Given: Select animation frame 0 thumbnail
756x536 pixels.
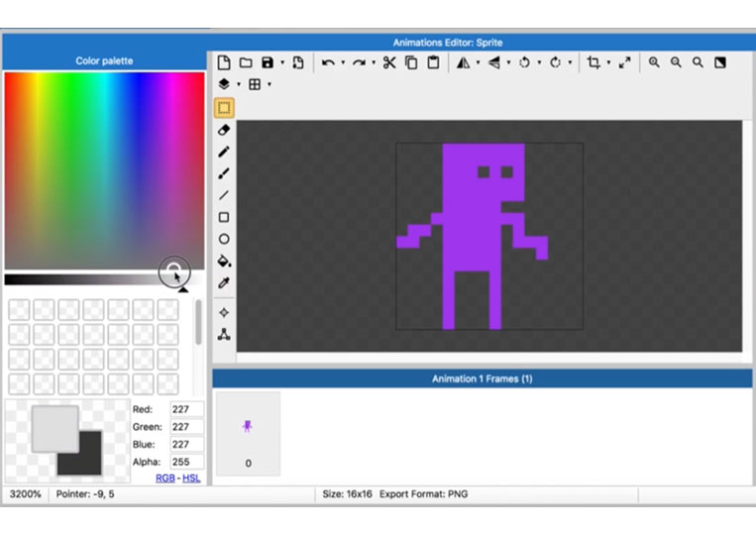Looking at the screenshot, I should 248,434.
